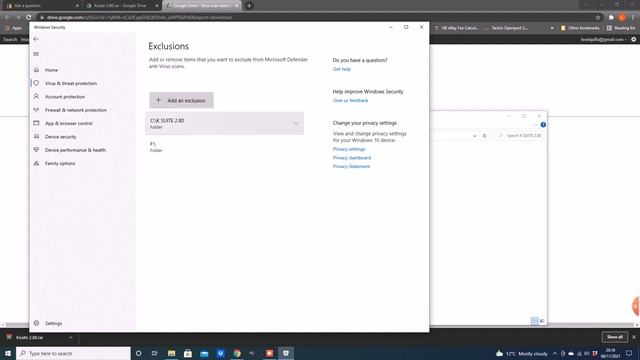Click the File Explorer search box

pyautogui.click(x=518, y=136)
